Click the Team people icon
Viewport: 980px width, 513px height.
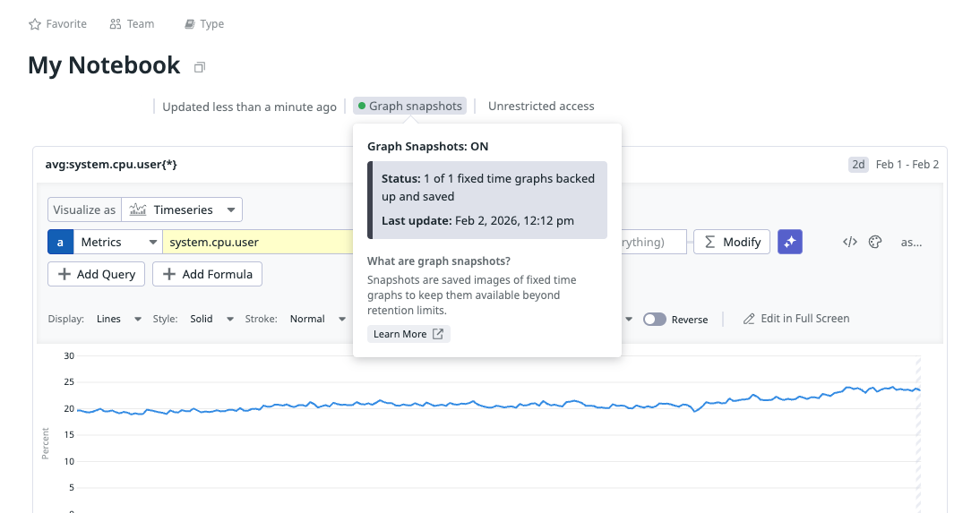tap(116, 24)
